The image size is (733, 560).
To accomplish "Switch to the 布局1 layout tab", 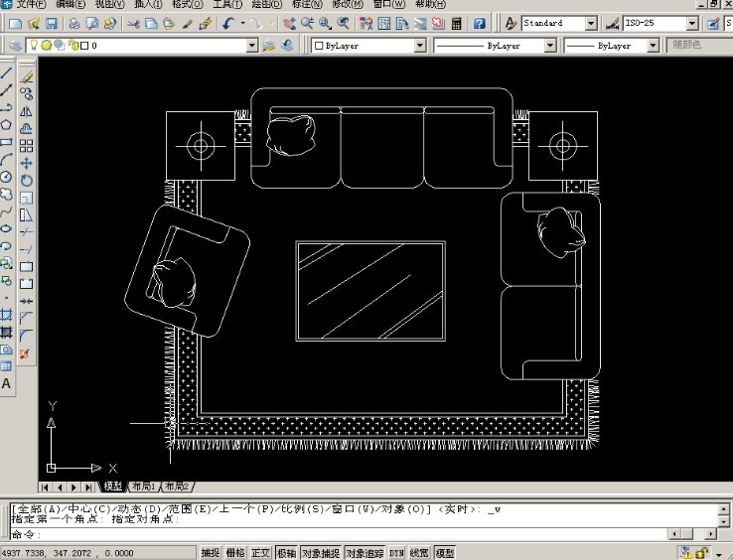I will pyautogui.click(x=143, y=487).
